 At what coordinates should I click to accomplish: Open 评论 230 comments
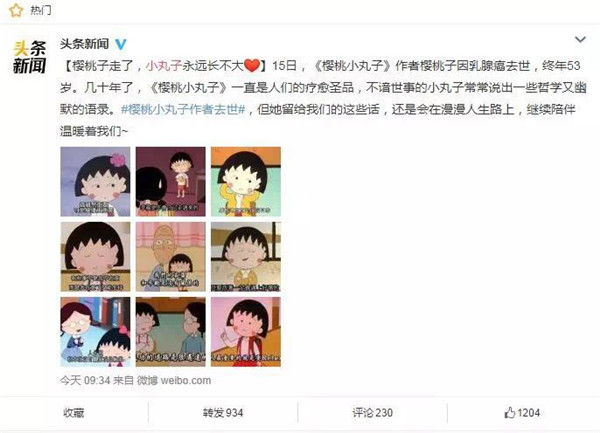(372, 413)
